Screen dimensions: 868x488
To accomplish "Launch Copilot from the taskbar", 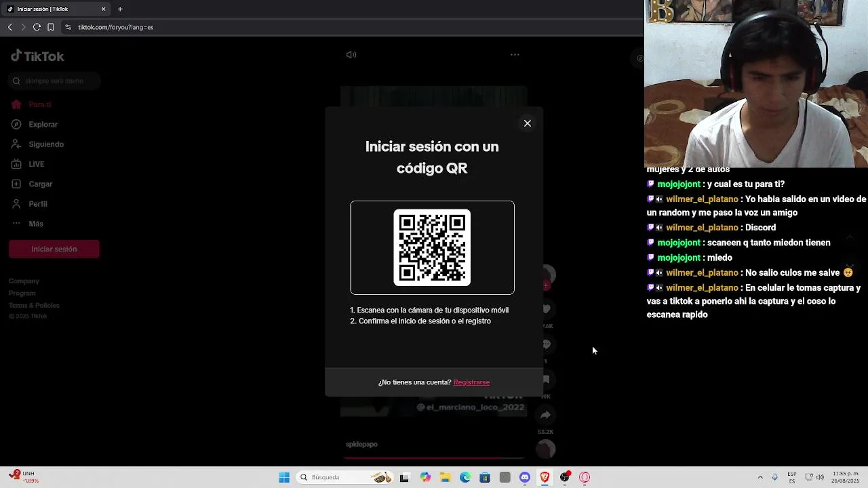I will (425, 477).
